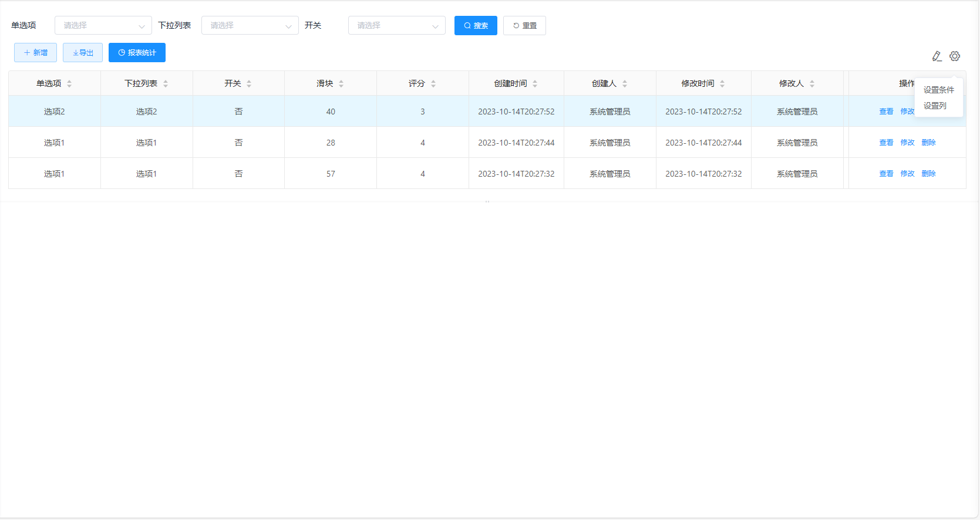Click the 新增 add button

tap(35, 52)
